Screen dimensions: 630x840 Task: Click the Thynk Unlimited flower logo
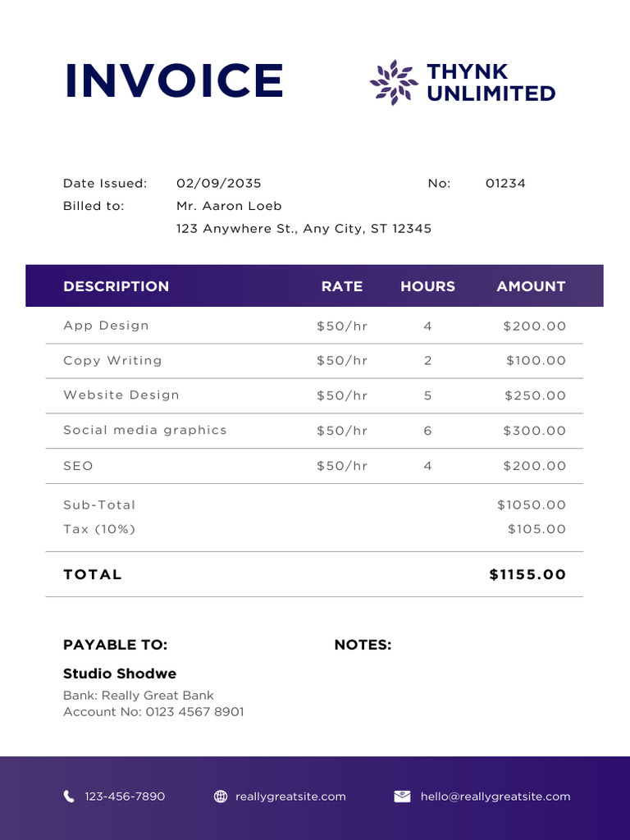(x=394, y=82)
